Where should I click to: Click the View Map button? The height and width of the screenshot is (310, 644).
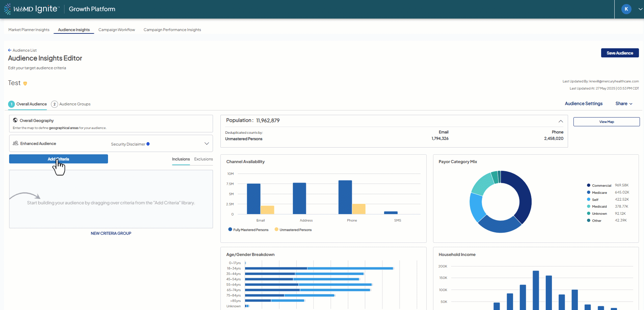[x=606, y=122]
